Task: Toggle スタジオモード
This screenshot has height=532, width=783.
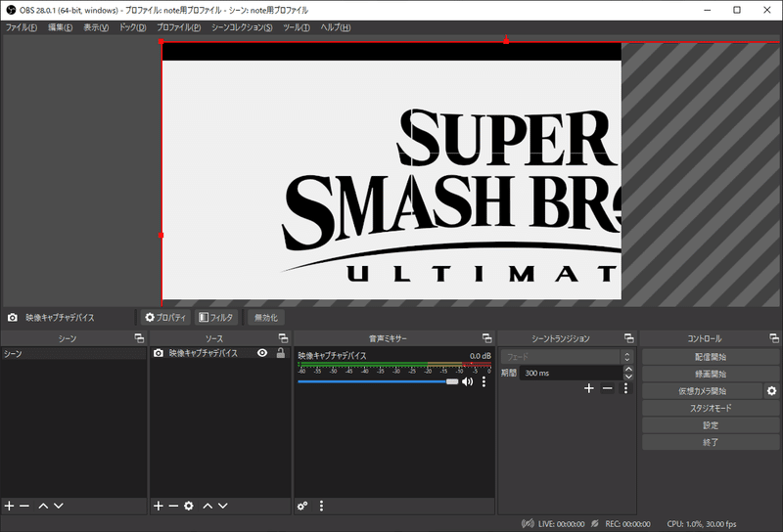Action: coord(711,408)
